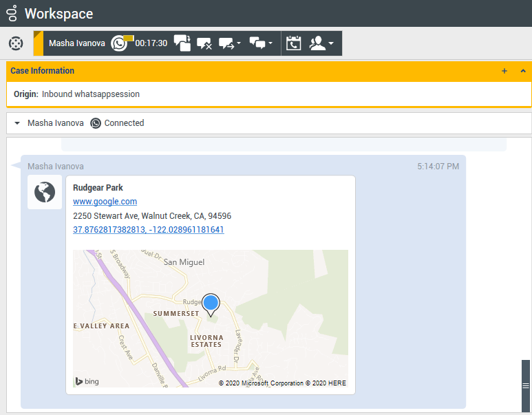Click the globe icon in the location message

tap(45, 192)
